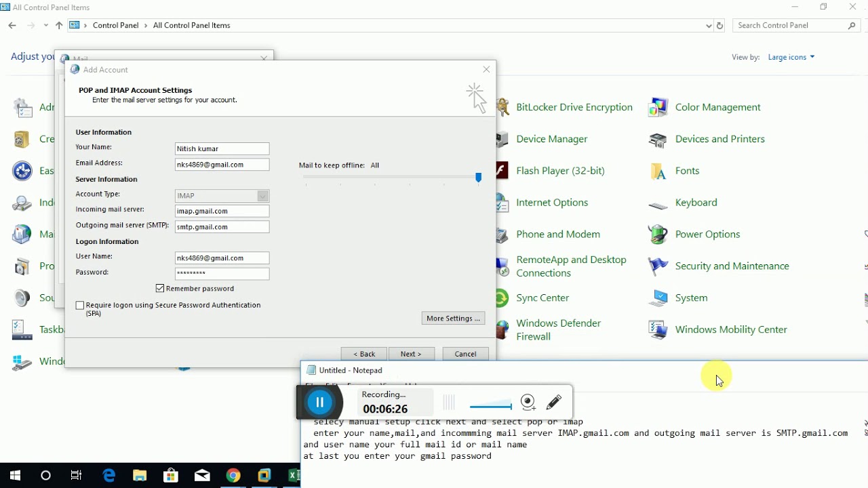Click More Settings button
Image resolution: width=868 pixels, height=488 pixels.
pyautogui.click(x=453, y=319)
